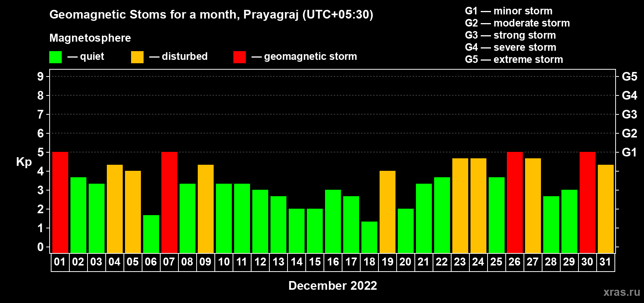
Task: Select the green bar for day 13
Action: point(278,225)
